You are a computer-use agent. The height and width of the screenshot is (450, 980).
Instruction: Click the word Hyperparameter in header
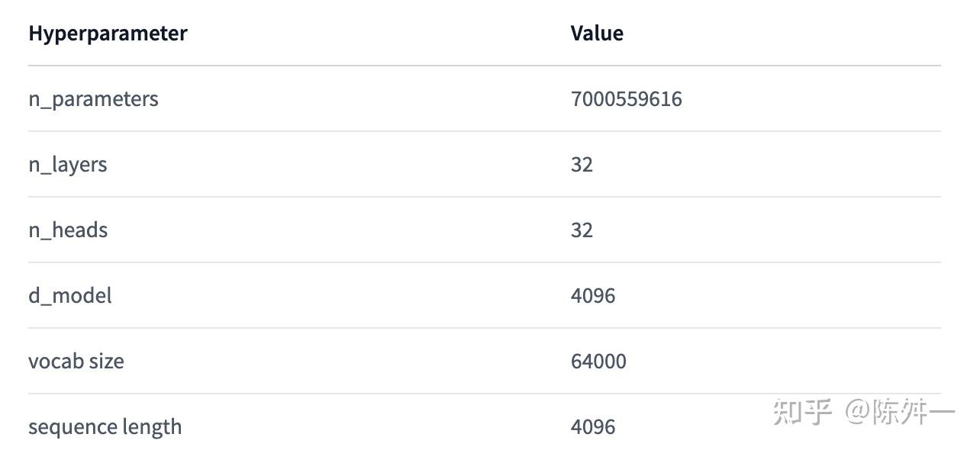coord(108,34)
